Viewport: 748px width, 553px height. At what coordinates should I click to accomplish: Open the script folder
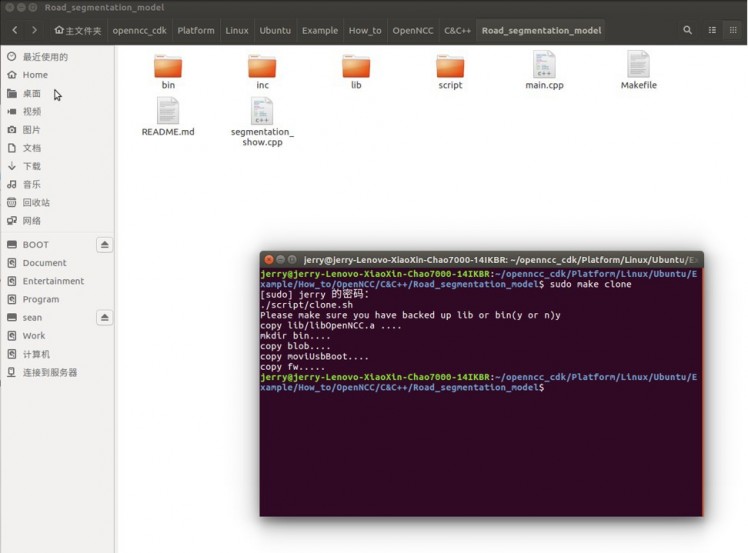(450, 67)
